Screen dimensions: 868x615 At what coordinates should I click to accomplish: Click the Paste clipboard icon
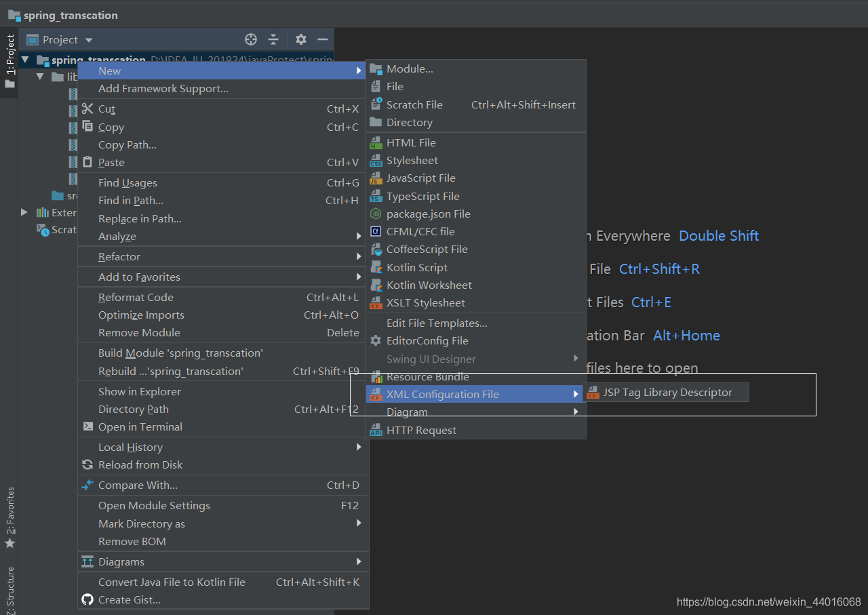pos(87,162)
